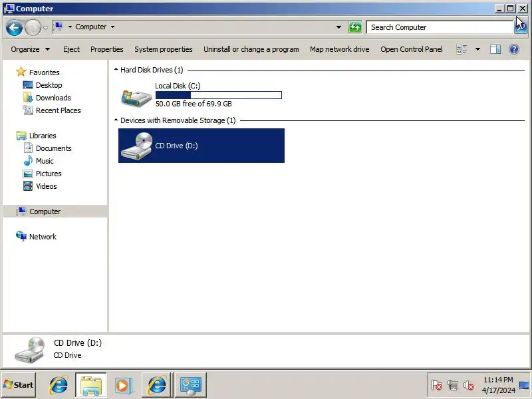Click the Computer icon in sidebar
Screen dimensions: 532x399
(x=21, y=211)
